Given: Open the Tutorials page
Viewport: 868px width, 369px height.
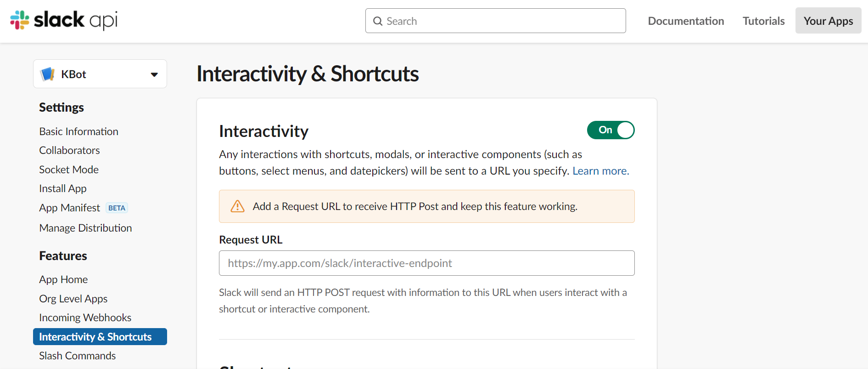Looking at the screenshot, I should click(x=764, y=21).
